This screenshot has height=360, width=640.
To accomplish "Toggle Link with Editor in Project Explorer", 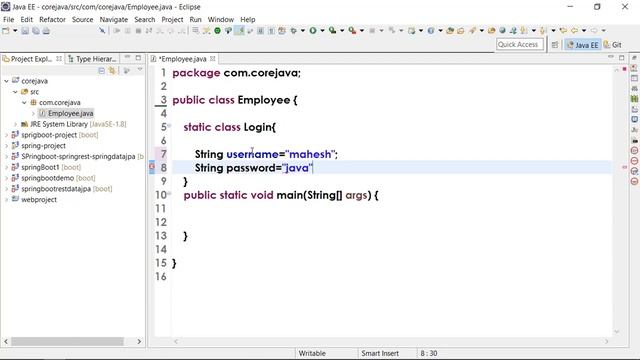I will point(112,71).
